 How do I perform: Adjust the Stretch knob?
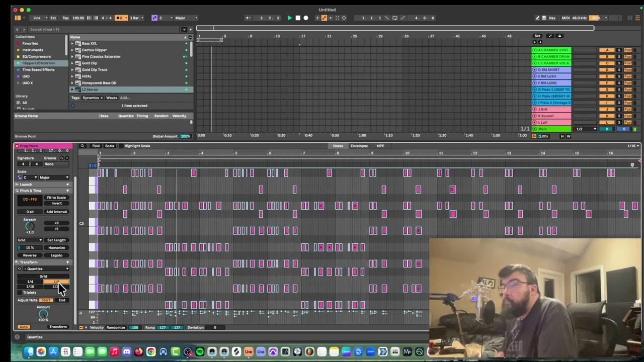(30, 226)
